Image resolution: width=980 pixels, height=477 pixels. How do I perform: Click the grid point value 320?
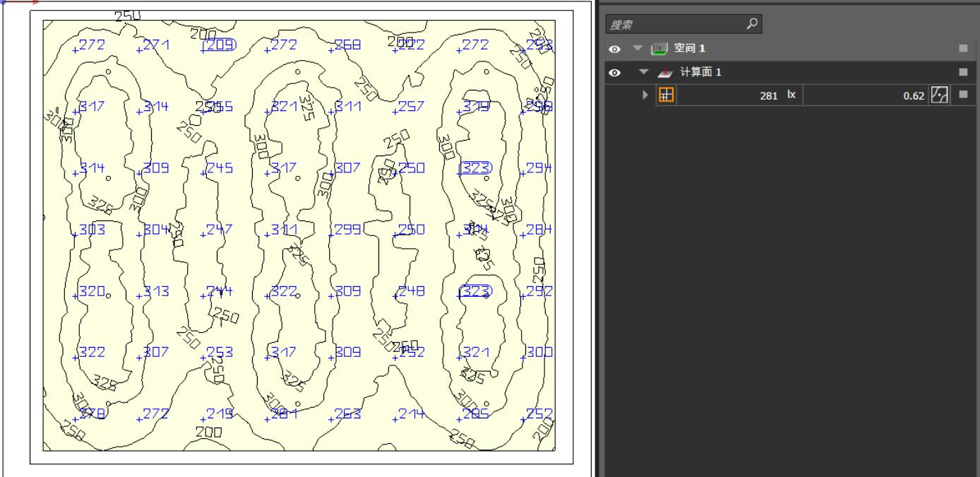(x=92, y=290)
